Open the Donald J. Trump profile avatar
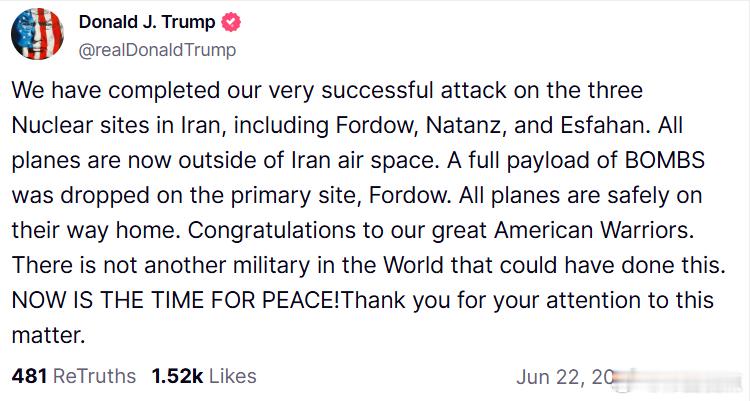 (x=37, y=33)
